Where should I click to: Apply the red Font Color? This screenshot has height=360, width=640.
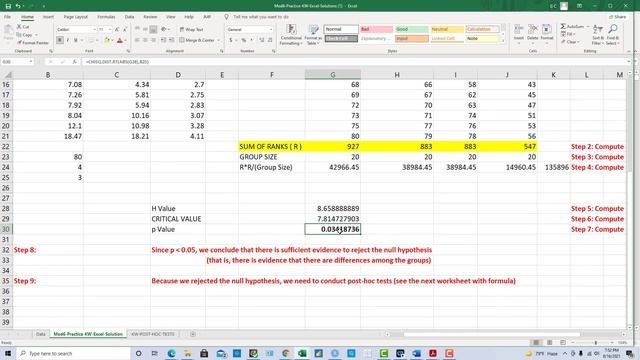[x=120, y=40]
